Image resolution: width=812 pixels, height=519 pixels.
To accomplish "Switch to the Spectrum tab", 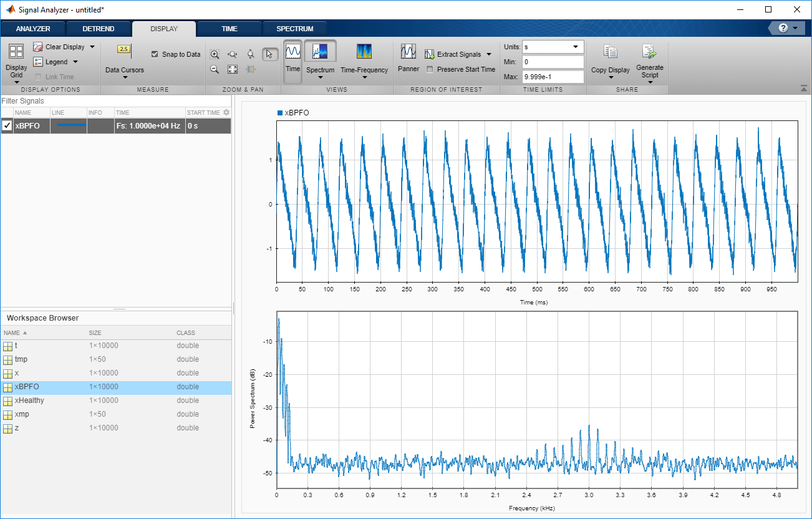I will [295, 29].
